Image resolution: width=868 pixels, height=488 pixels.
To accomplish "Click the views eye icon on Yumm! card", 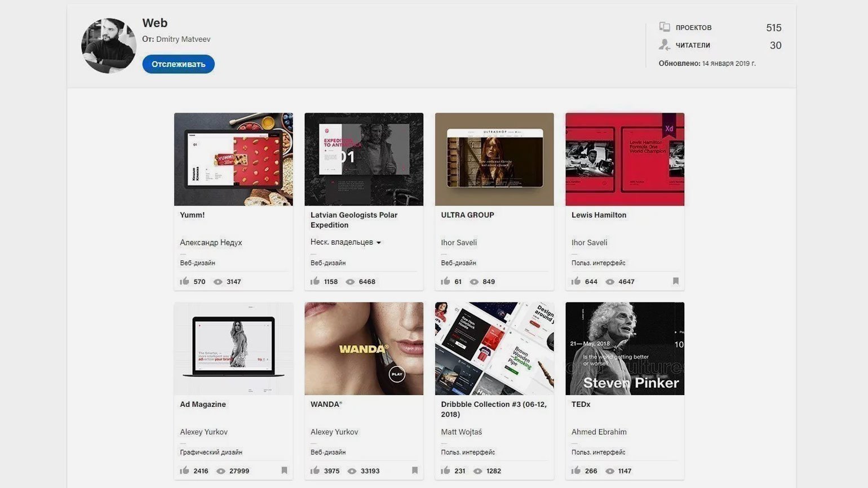I will (x=218, y=282).
